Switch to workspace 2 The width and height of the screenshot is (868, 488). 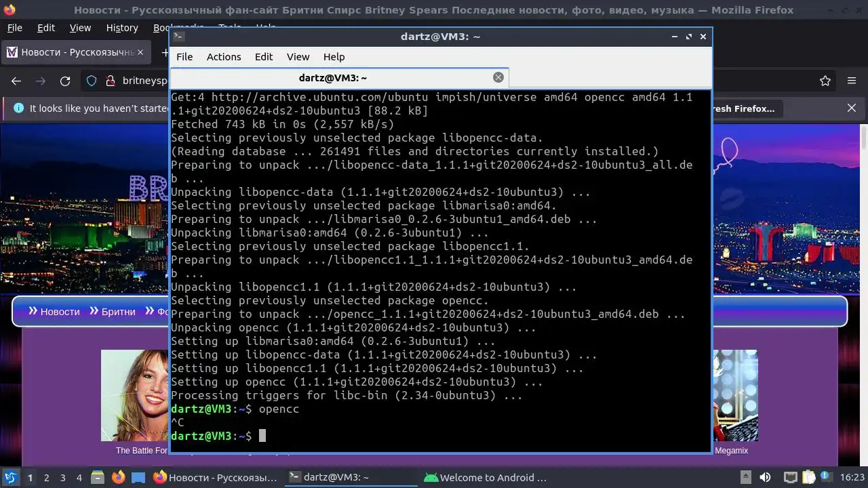[46, 477]
